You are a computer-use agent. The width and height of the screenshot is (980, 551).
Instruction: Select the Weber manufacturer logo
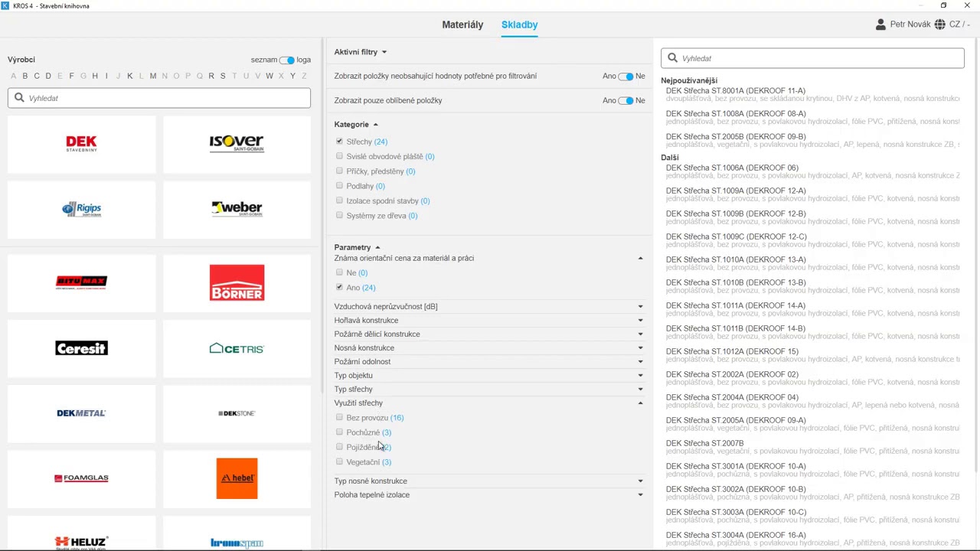237,209
